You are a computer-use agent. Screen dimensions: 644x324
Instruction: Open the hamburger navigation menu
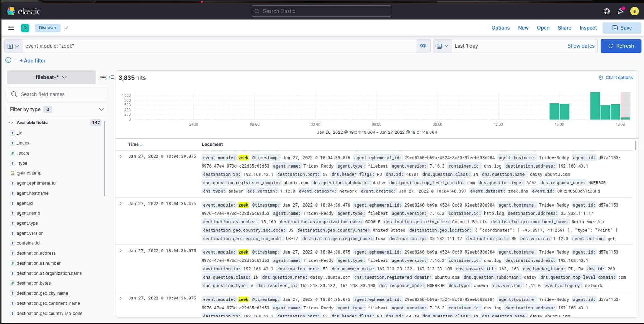pos(11,28)
